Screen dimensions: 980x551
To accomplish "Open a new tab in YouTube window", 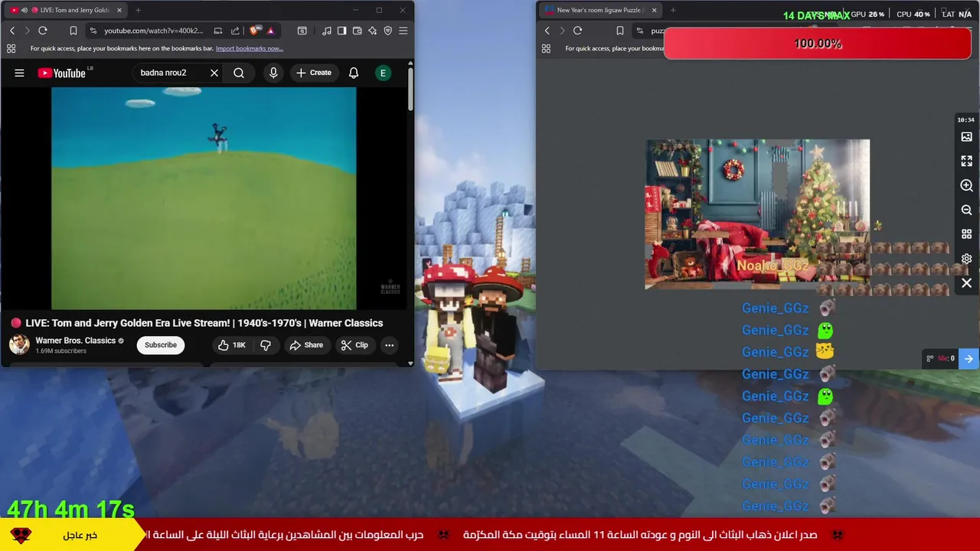I will (138, 10).
